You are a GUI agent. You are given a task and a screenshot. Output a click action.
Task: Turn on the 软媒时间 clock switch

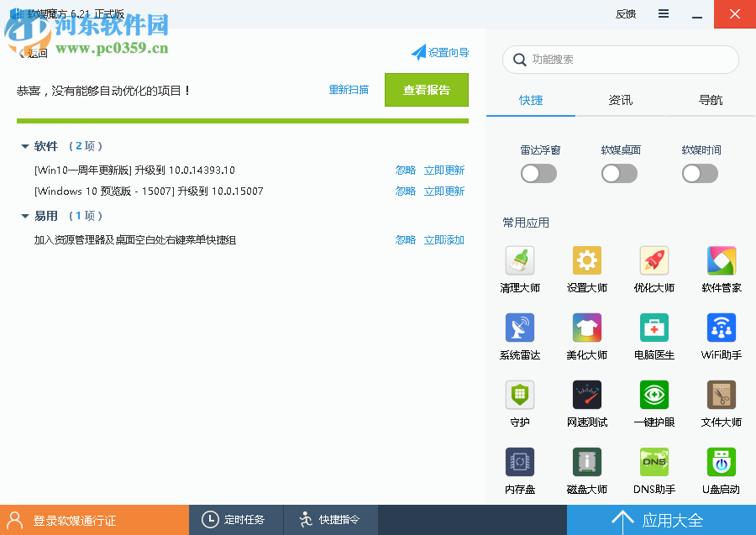(700, 173)
